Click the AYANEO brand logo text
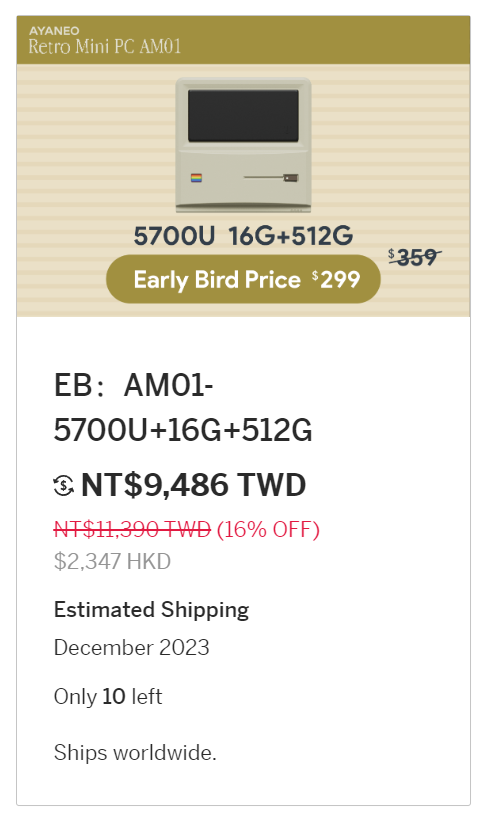The image size is (483, 826). click(54, 31)
